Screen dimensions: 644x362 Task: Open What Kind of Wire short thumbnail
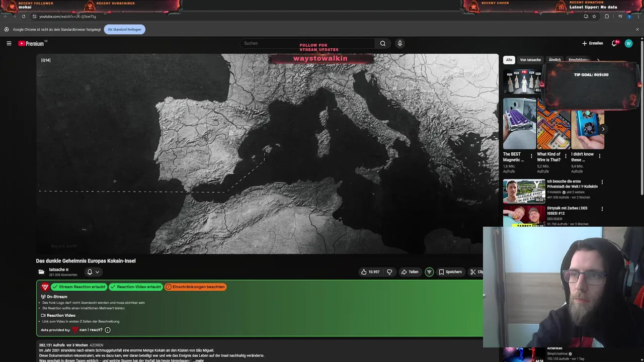coord(553,124)
